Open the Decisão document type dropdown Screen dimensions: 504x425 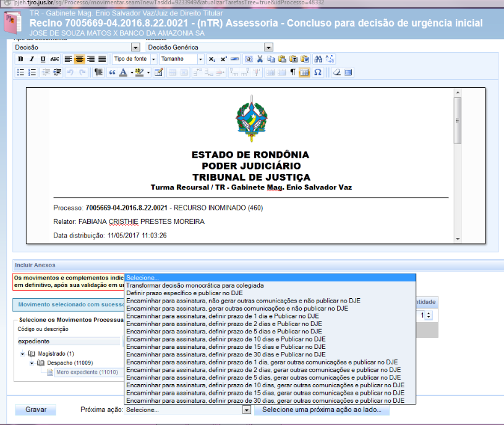(x=135, y=47)
